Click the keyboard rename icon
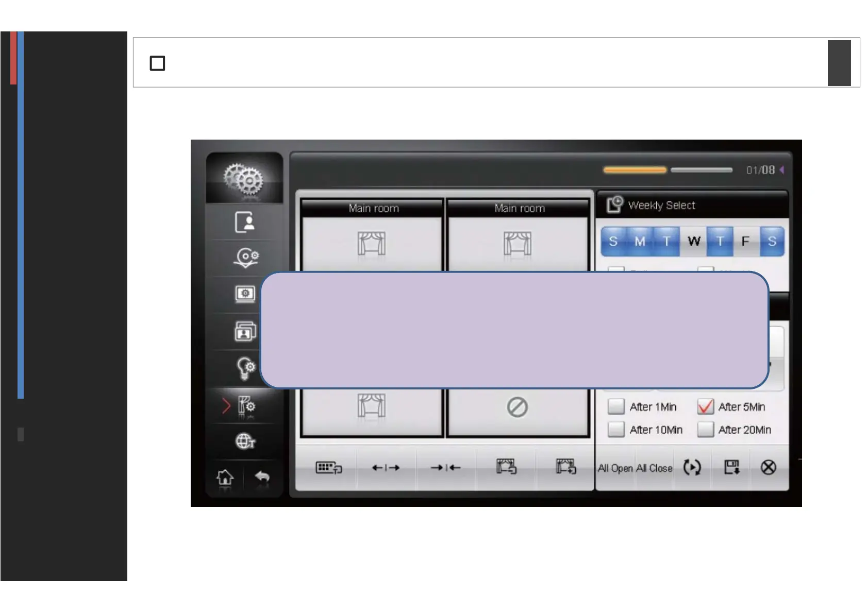868x613 pixels. (x=328, y=468)
